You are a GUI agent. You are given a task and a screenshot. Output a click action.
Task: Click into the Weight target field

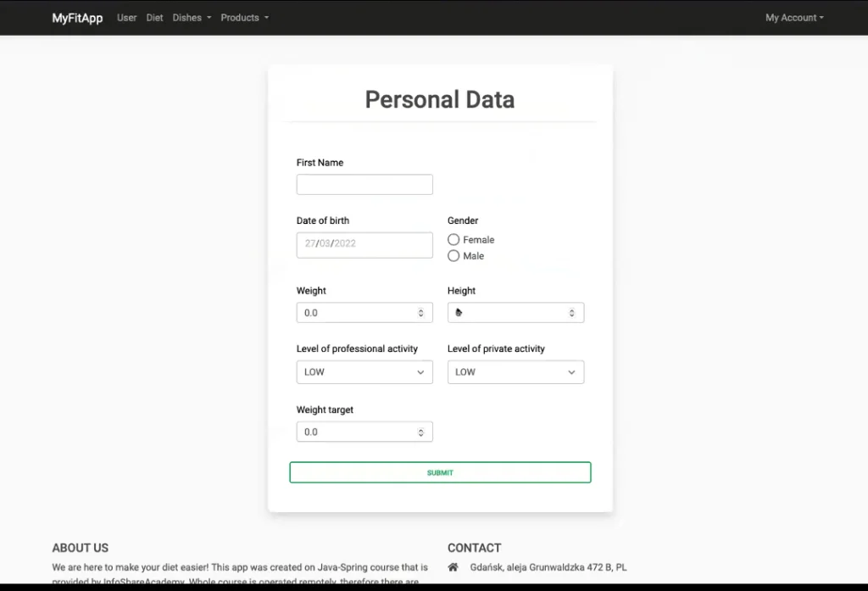tap(364, 432)
